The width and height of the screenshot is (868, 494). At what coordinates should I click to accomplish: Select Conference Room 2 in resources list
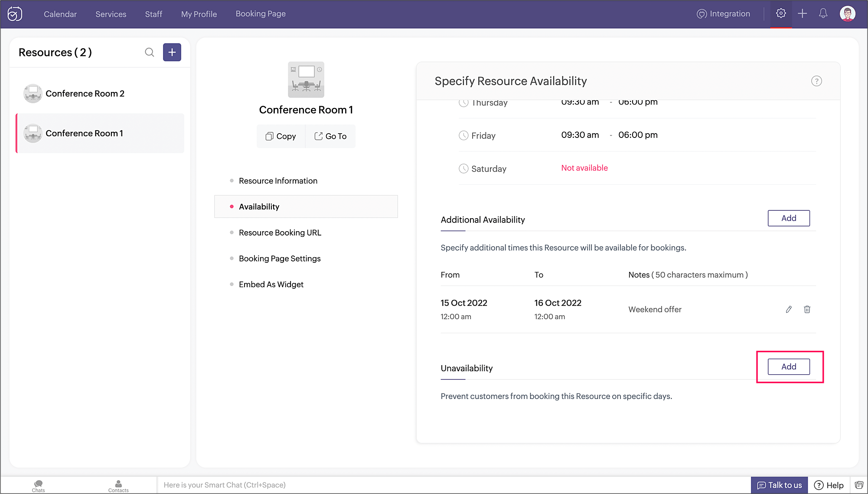[x=100, y=94]
